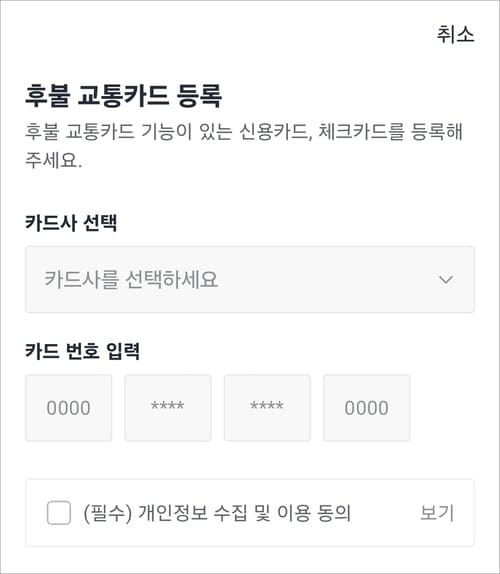Click the **** placeholder in third card box
Screen dimensions: 500x574
(267, 406)
